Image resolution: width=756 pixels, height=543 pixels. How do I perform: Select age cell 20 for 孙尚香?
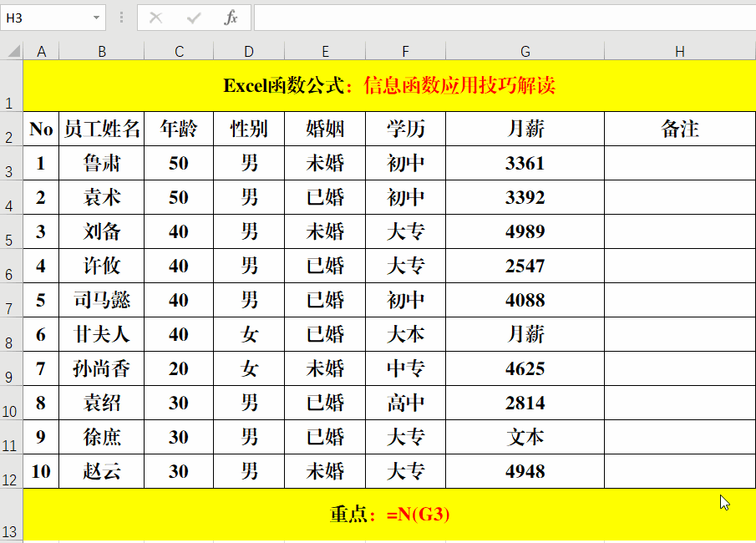point(179,368)
